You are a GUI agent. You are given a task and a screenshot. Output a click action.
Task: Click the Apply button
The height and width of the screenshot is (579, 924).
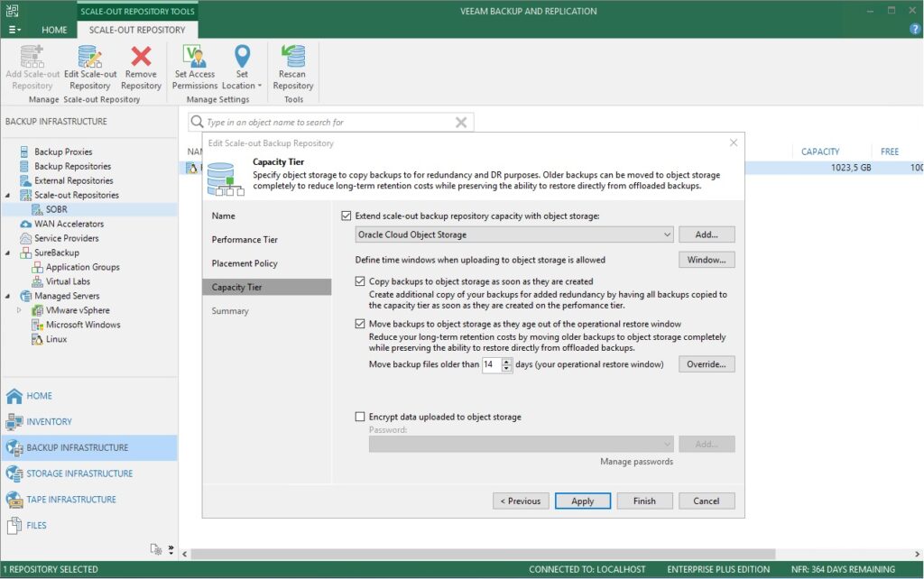click(x=583, y=501)
